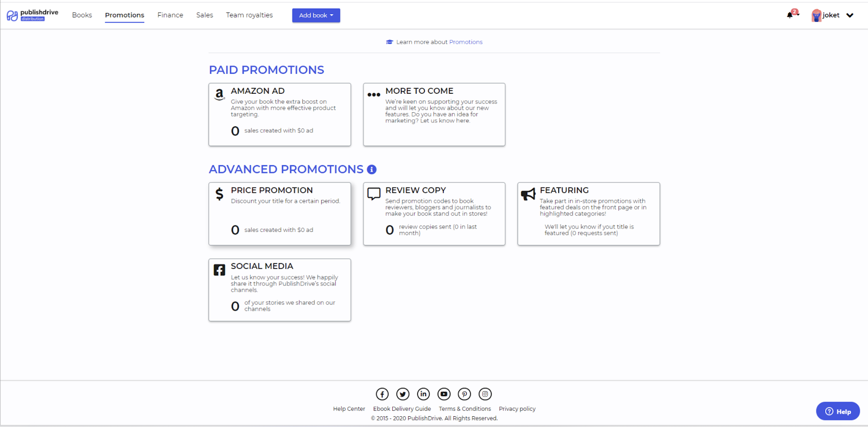Click 'review copies sent (0 in last month)' text
Screen dimensions: 868x427
pyautogui.click(x=438, y=230)
